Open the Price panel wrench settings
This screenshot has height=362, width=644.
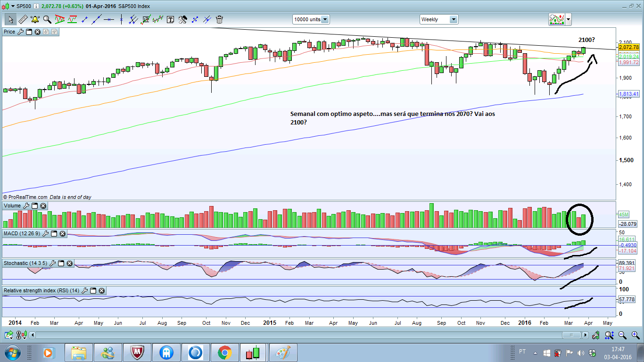pos(20,32)
